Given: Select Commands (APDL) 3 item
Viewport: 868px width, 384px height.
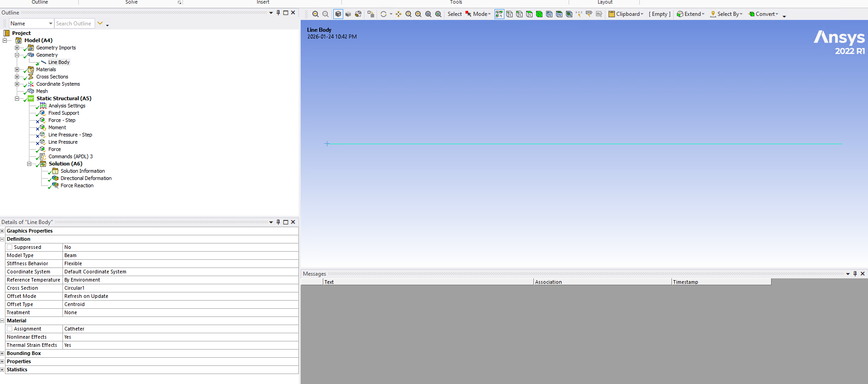Looking at the screenshot, I should [x=71, y=156].
